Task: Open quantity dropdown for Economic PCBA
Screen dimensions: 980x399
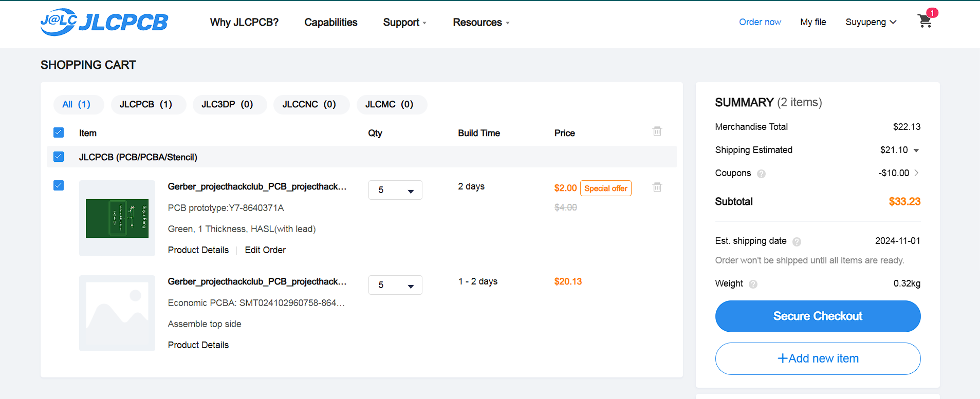Action: (395, 285)
